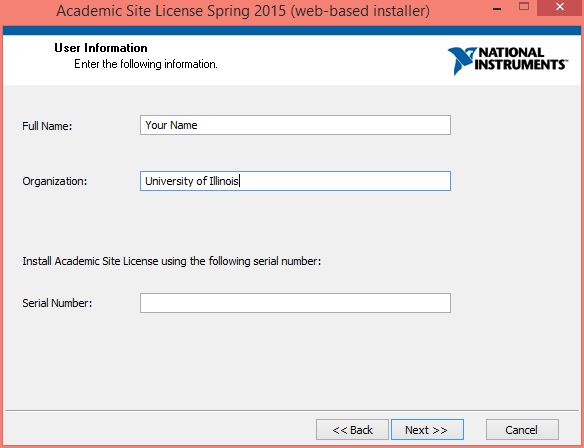Close the installer window

[559, 7]
